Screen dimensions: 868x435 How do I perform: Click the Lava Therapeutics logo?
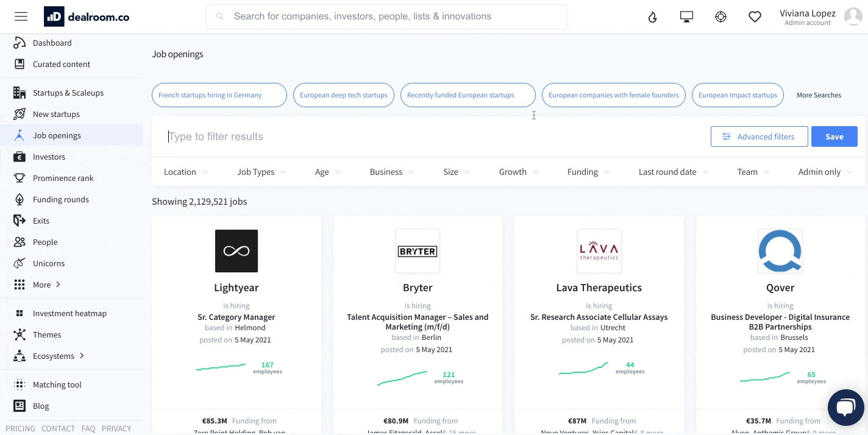(599, 251)
